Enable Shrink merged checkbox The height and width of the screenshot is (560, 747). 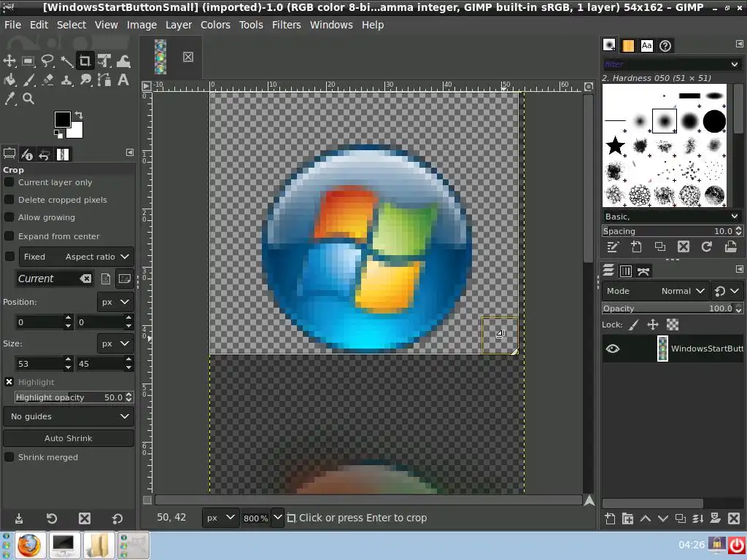tap(9, 456)
